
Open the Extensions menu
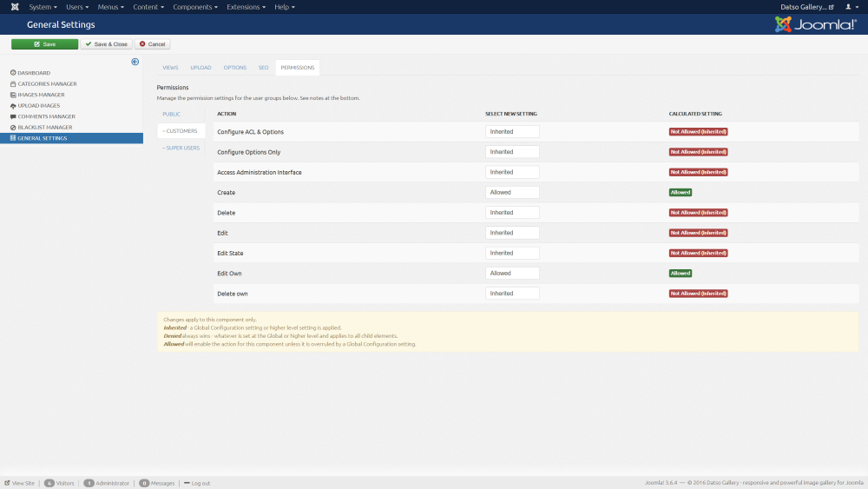point(247,7)
